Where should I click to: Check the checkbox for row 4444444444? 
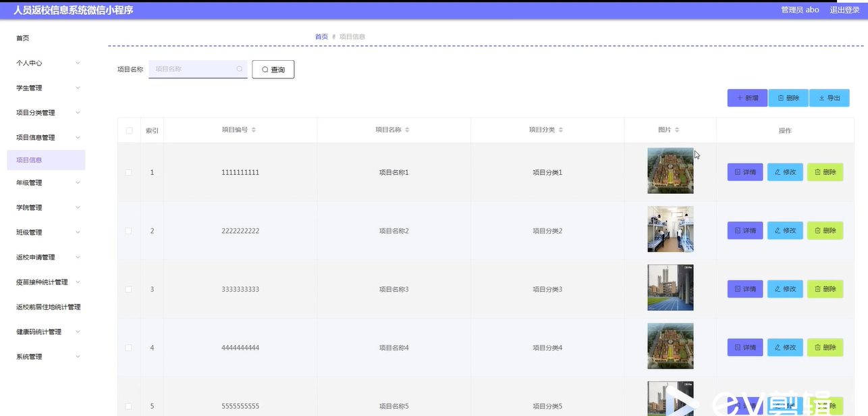[x=129, y=348]
